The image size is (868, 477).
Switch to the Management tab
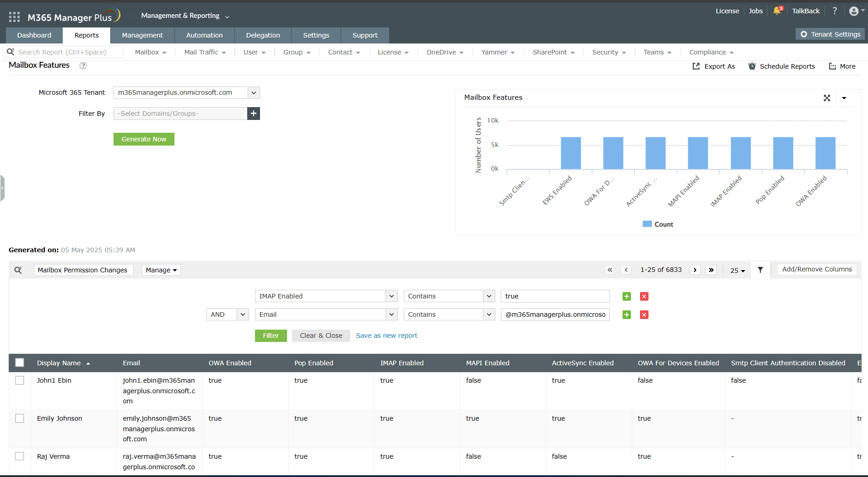pyautogui.click(x=142, y=35)
